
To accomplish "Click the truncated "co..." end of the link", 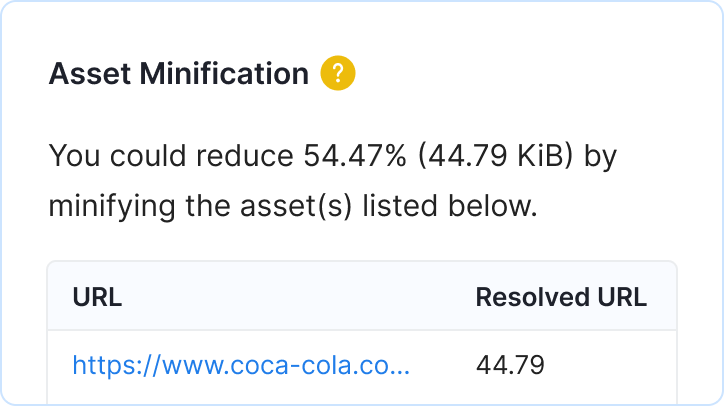I will (x=388, y=365).
